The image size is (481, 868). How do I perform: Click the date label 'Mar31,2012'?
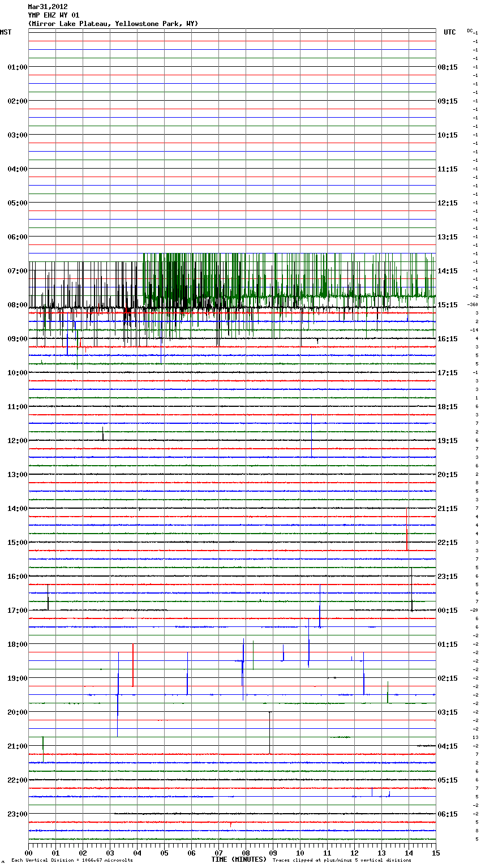(x=48, y=7)
